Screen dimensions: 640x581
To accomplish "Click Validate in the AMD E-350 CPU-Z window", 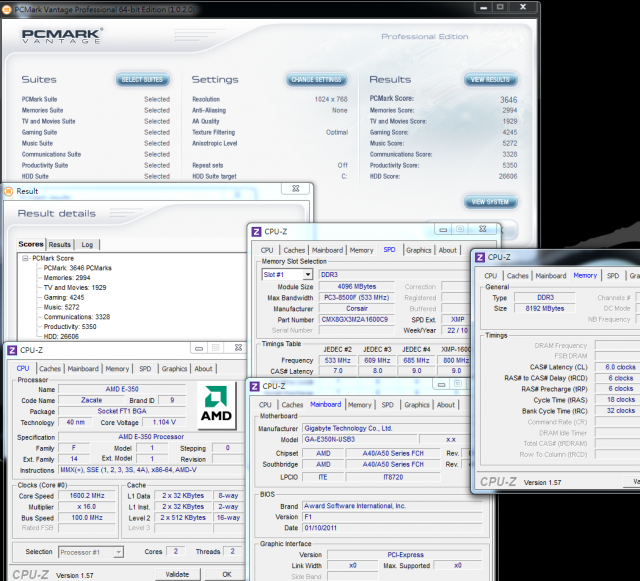I will click(x=177, y=574).
